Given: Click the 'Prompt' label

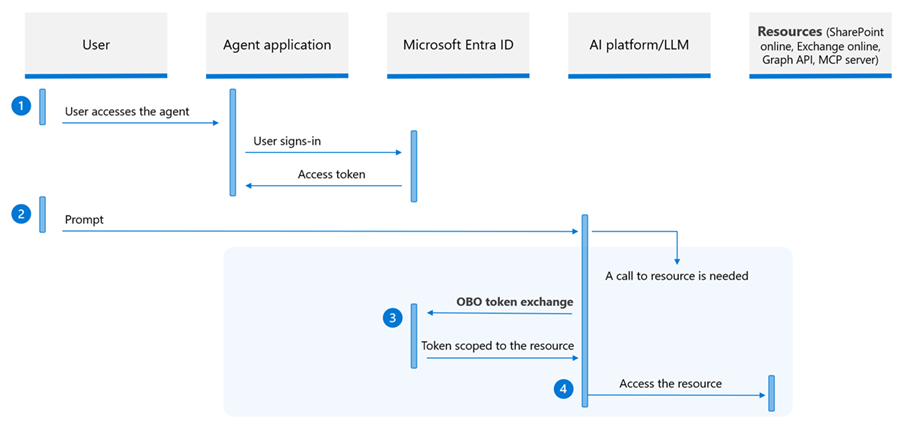Looking at the screenshot, I should (x=84, y=219).
